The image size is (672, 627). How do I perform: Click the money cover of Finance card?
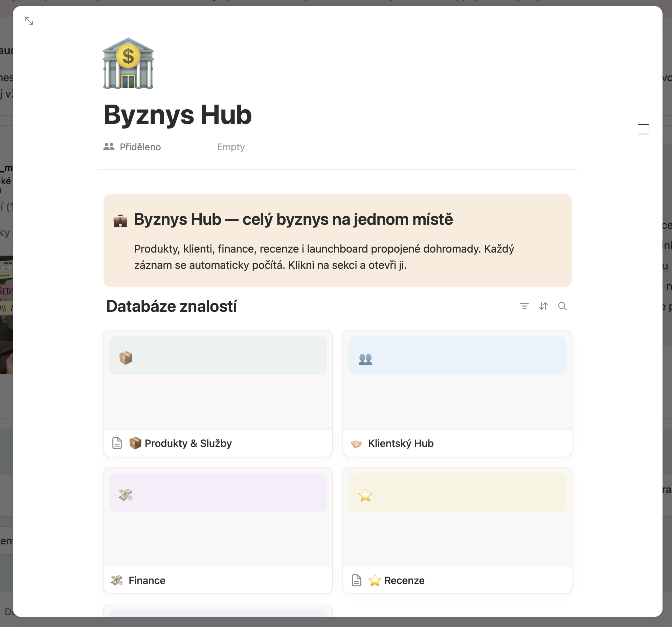(x=218, y=493)
